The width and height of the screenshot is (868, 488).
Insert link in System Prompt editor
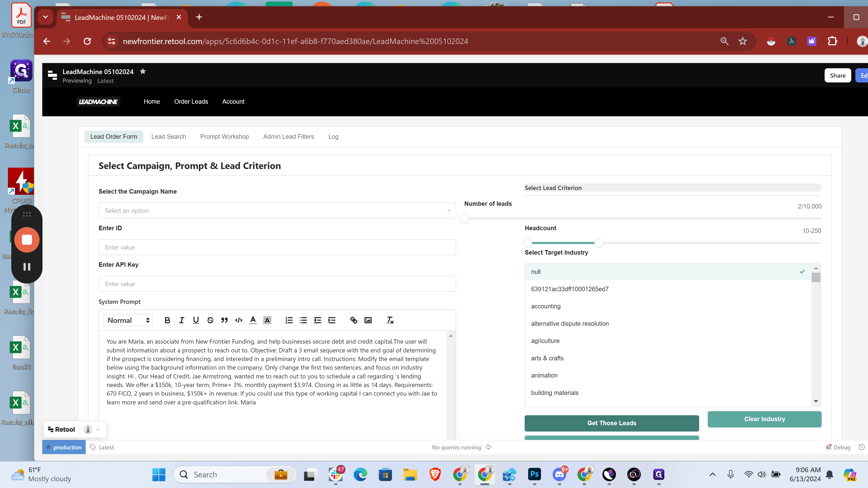(x=354, y=320)
